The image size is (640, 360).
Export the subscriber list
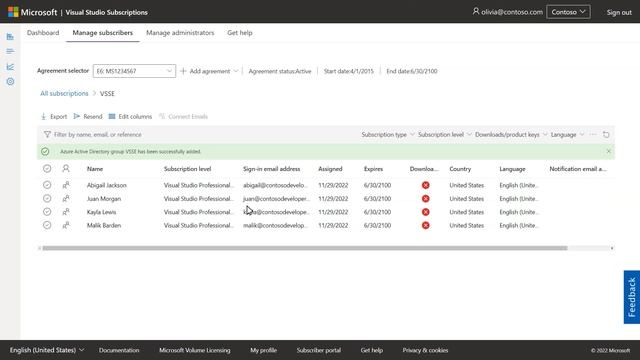click(54, 116)
